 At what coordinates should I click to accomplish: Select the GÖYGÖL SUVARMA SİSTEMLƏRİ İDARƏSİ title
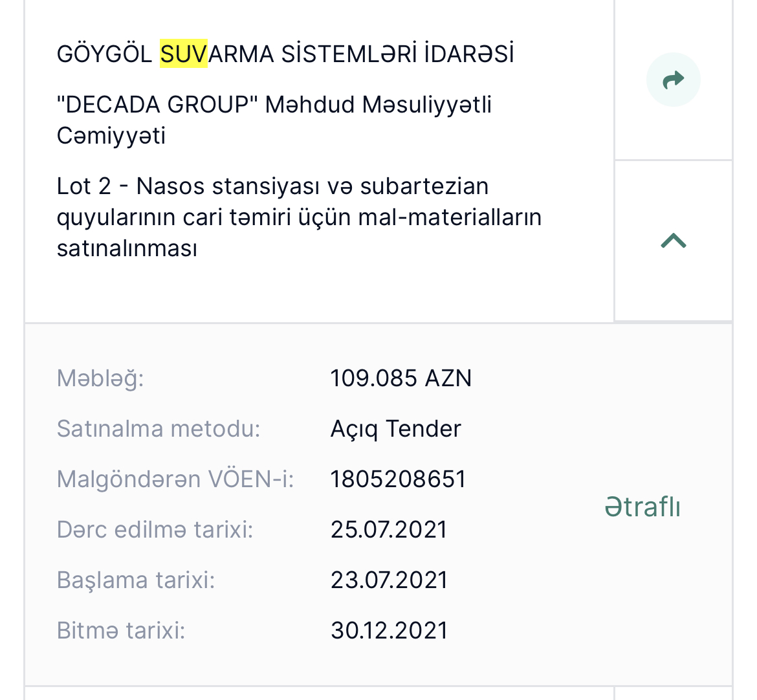pyautogui.click(x=285, y=54)
